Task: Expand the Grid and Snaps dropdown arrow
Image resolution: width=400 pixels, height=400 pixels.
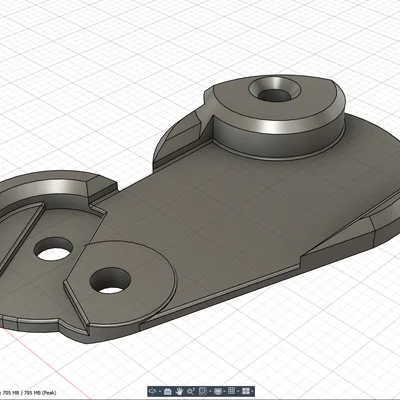Action: 238,391
